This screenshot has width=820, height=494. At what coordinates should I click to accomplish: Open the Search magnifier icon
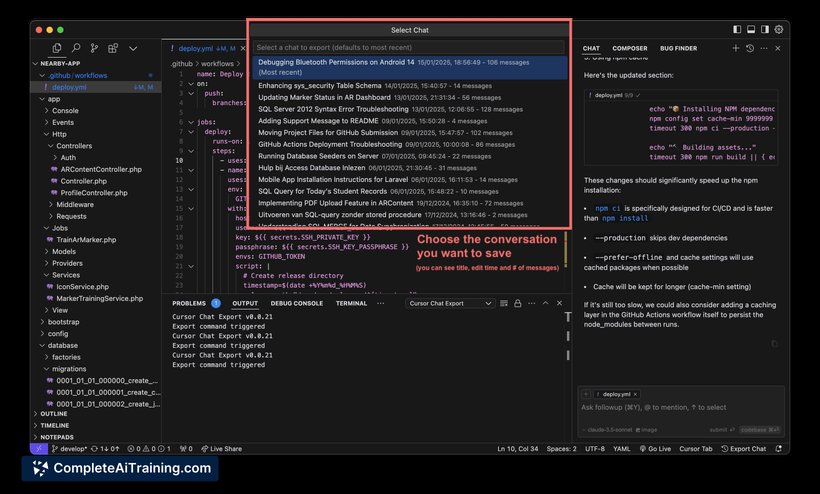click(x=76, y=48)
